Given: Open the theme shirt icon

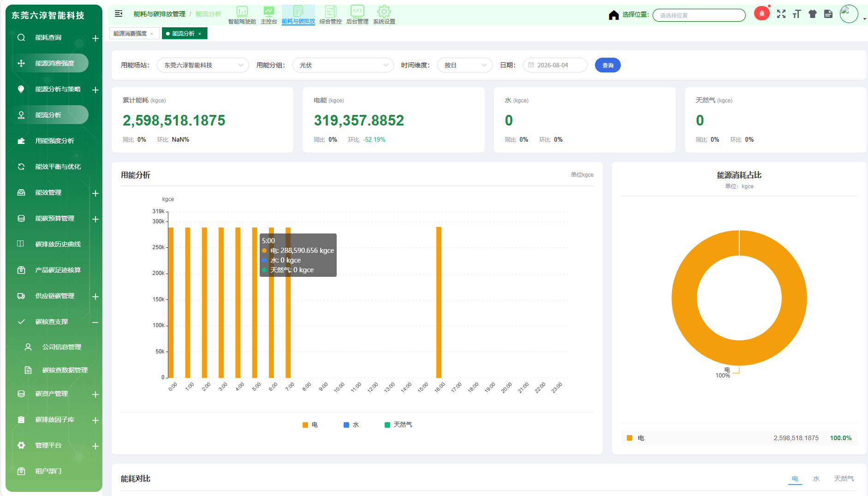Looking at the screenshot, I should coord(813,14).
